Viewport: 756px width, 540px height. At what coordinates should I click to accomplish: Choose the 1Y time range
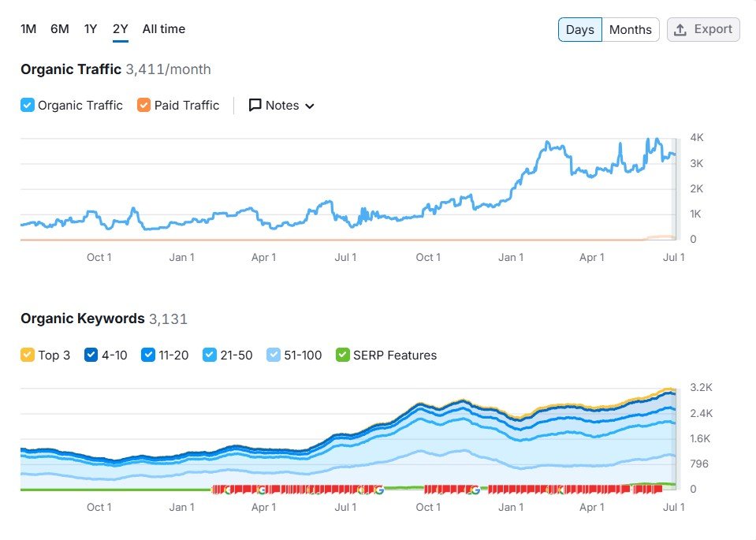[91, 29]
